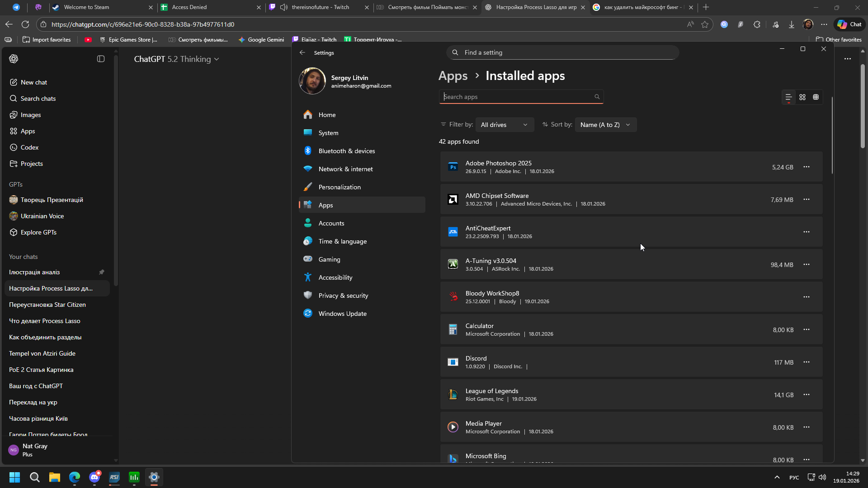Expand ChatGPT 5.2 Thinking model selector
The width and height of the screenshot is (868, 488).
point(177,59)
